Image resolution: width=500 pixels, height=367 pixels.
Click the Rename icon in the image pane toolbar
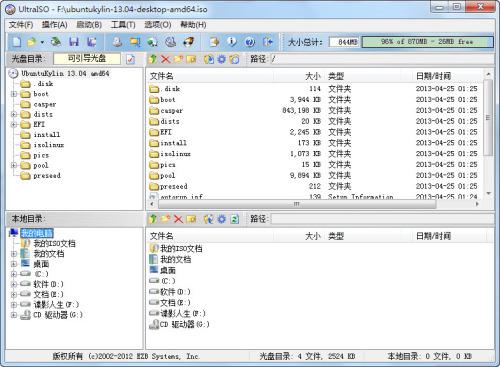pos(191,59)
